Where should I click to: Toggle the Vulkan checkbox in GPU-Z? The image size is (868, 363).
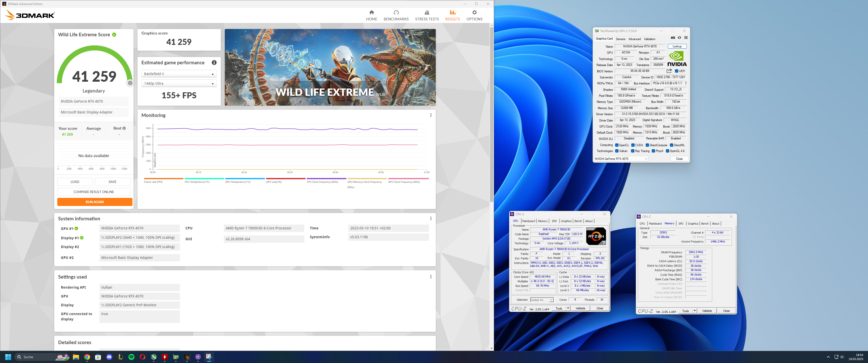click(617, 151)
